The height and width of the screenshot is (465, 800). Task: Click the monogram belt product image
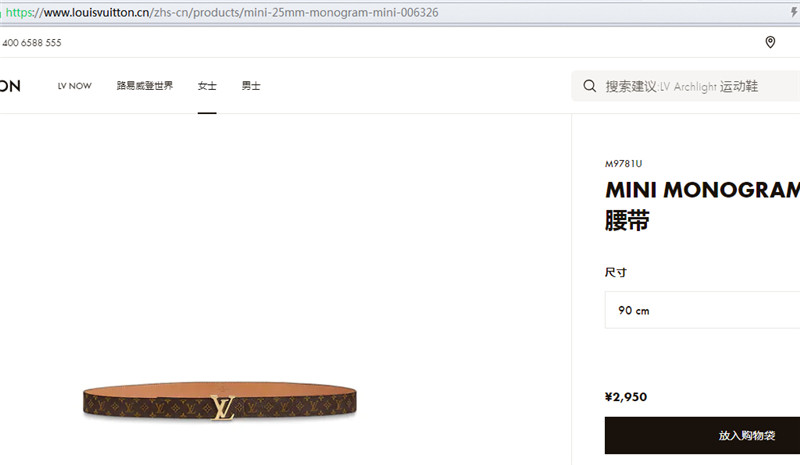tap(220, 401)
